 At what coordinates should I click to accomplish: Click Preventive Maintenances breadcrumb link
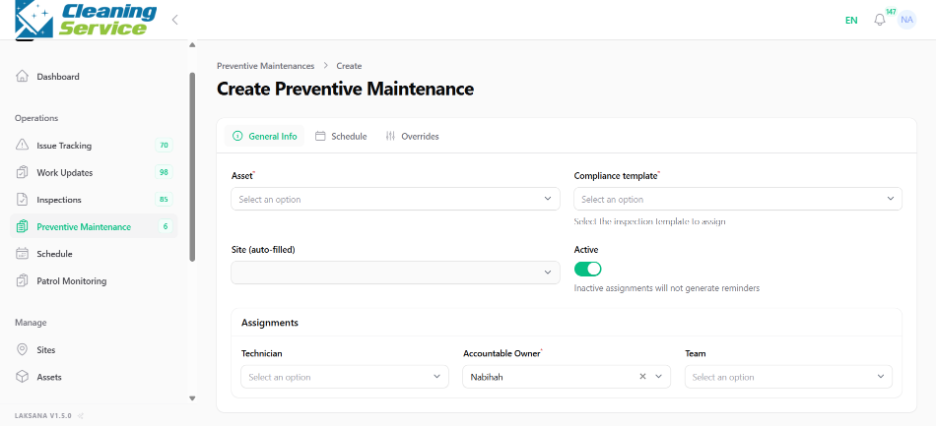point(265,66)
